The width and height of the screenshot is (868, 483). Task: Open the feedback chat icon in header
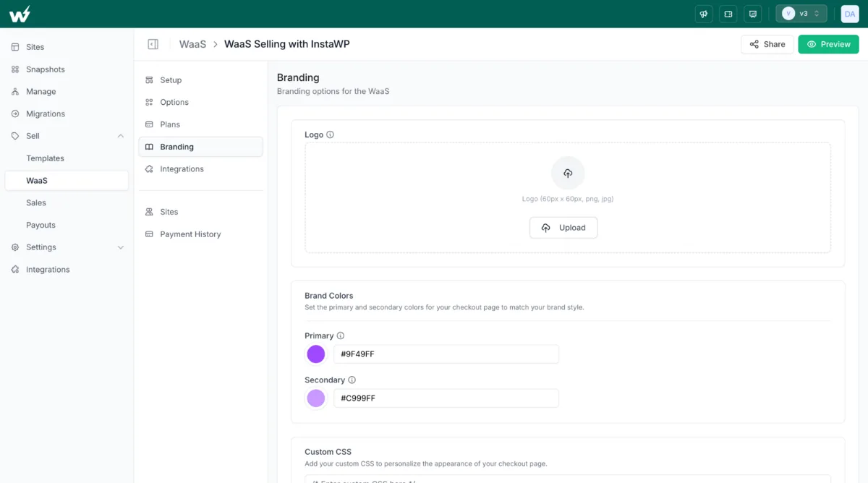click(753, 14)
